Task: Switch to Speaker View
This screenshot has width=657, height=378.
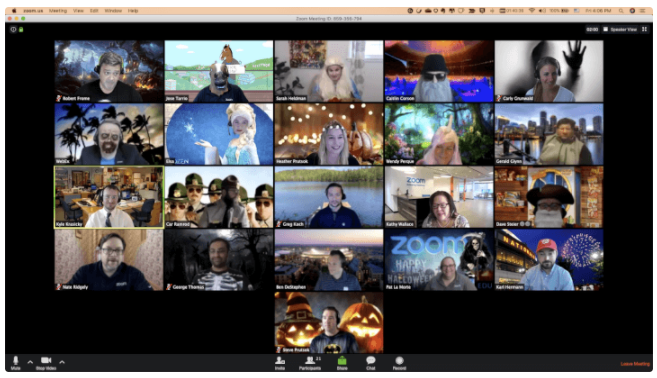Action: pos(620,29)
